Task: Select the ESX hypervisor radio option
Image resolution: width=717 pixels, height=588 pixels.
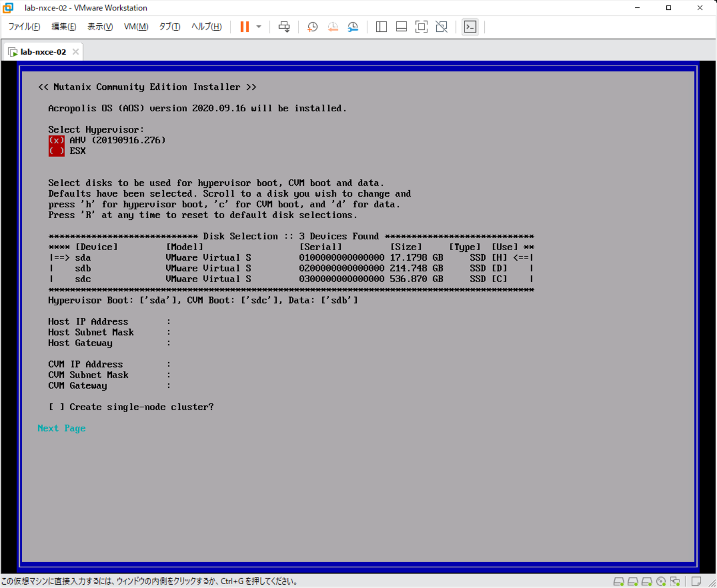Action: coord(56,151)
